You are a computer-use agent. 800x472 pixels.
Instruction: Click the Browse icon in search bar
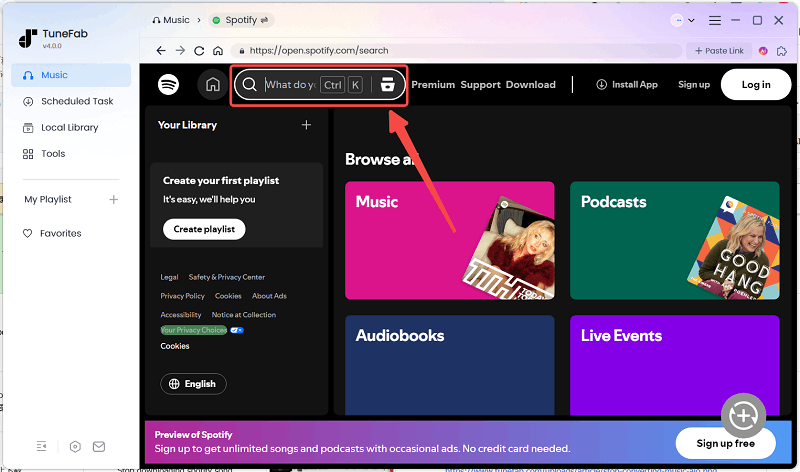(387, 85)
